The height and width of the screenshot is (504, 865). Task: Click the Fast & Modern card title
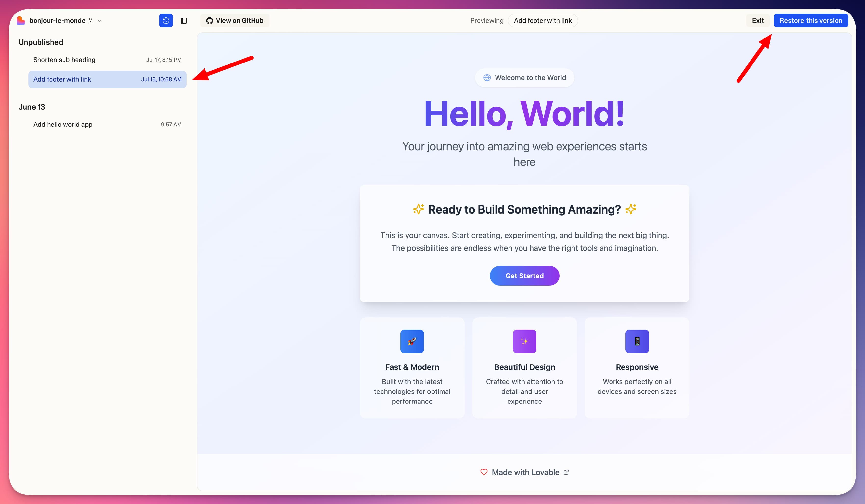click(412, 367)
